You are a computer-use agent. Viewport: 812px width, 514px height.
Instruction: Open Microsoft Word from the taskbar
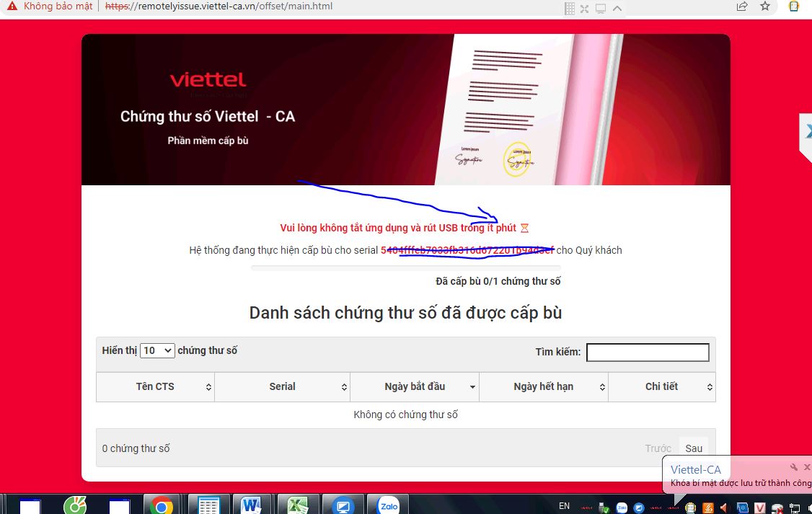[x=252, y=505]
